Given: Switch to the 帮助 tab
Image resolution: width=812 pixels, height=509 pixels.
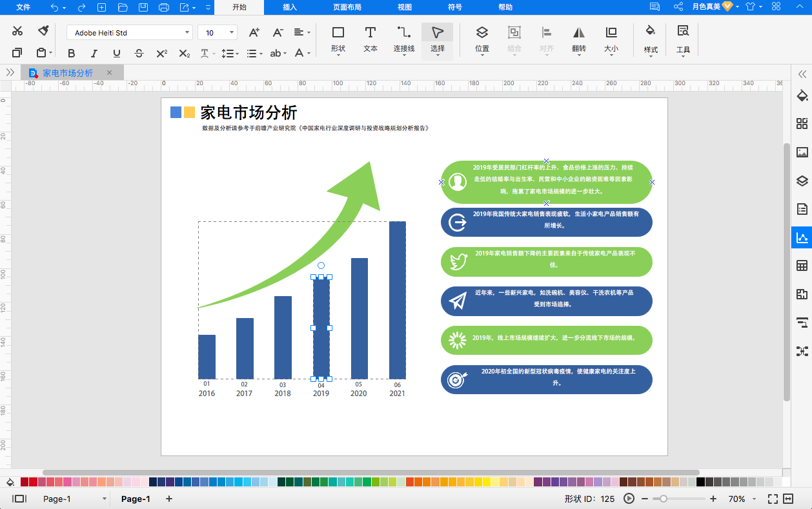Looking at the screenshot, I should (x=505, y=7).
